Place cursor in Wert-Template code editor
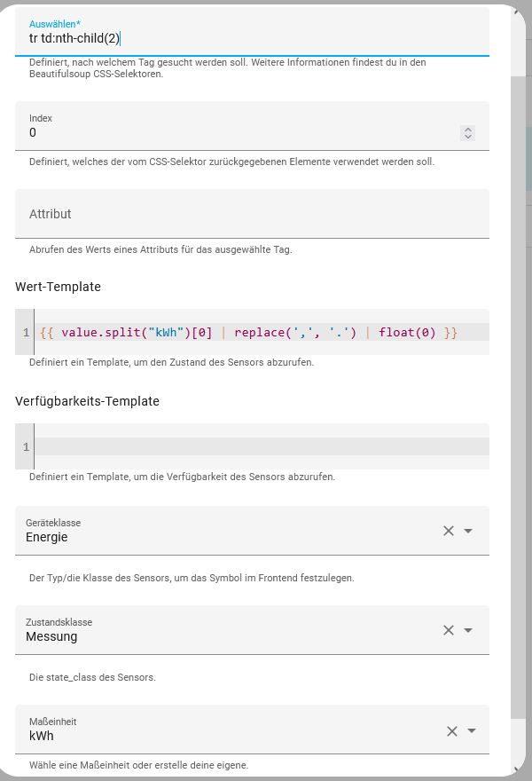532x781 pixels. [x=262, y=332]
